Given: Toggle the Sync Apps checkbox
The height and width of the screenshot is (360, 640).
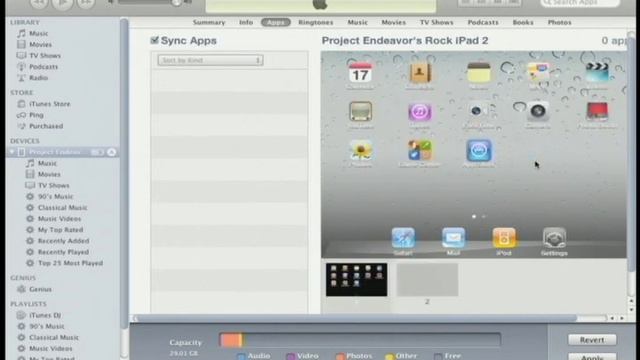Looking at the screenshot, I should (154, 40).
